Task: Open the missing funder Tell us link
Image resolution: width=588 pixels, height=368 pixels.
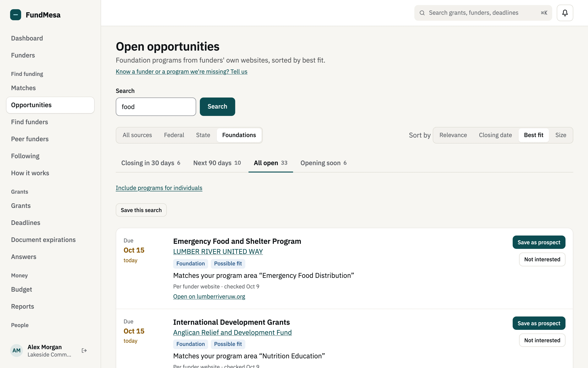Action: pyautogui.click(x=181, y=72)
